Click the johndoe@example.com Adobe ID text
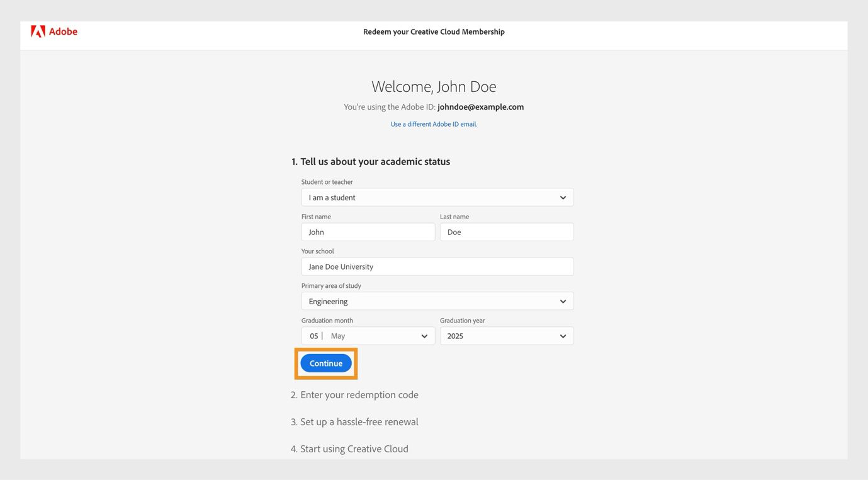The image size is (868, 480). 480,107
